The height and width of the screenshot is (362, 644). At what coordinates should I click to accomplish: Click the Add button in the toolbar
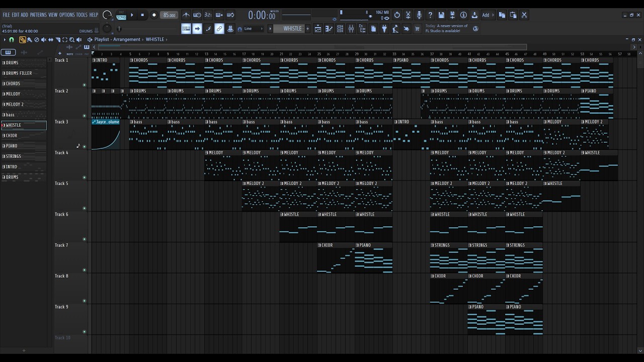487,15
